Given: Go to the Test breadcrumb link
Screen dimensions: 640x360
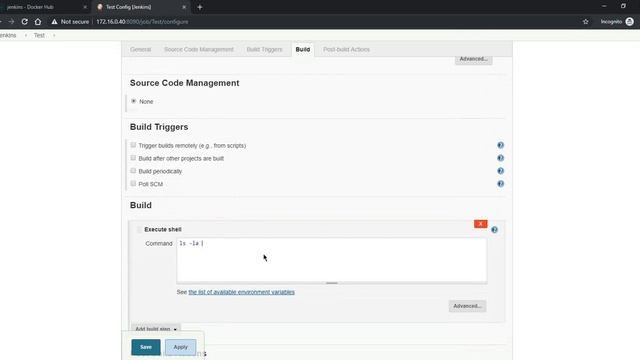Looking at the screenshot, I should click(x=39, y=36).
